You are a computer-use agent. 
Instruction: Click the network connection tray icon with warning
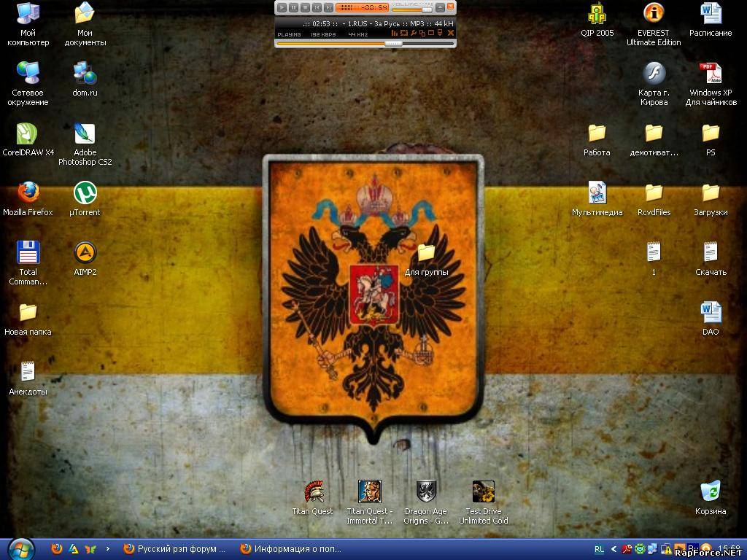[665, 549]
